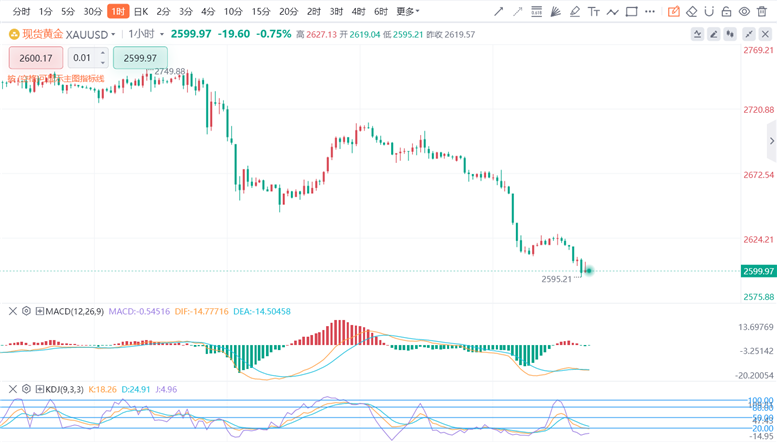Click the red 2600.17 price button
The height and width of the screenshot is (444, 777).
36,58
